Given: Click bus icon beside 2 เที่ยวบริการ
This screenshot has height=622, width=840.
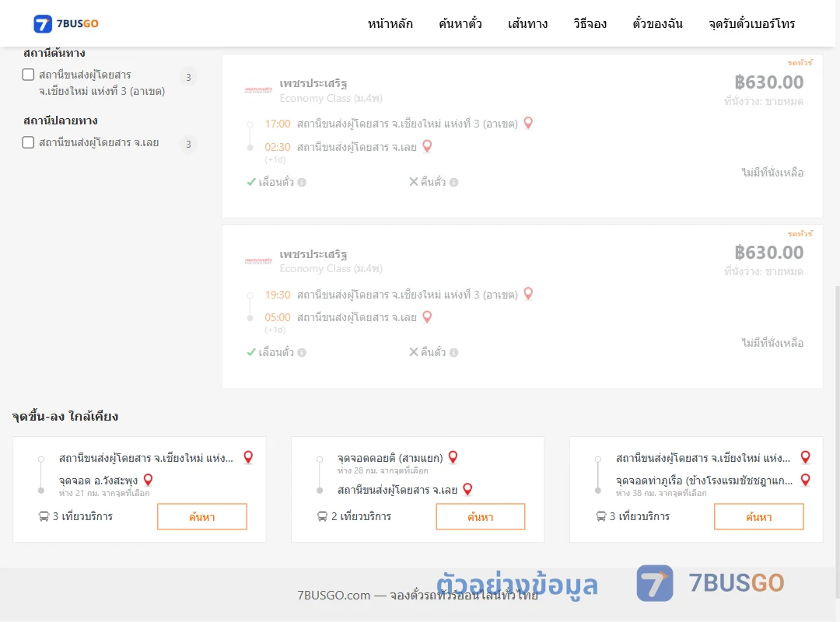Looking at the screenshot, I should tap(322, 516).
